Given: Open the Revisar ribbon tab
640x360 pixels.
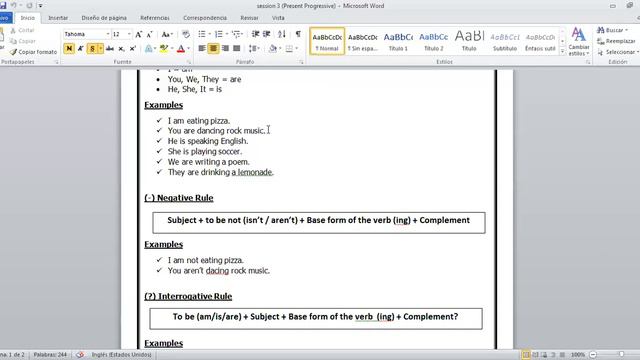Looking at the screenshot, I should point(249,18).
